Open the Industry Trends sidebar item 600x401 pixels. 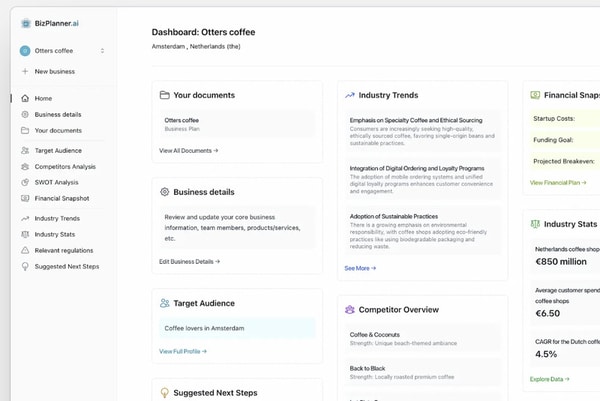click(57, 218)
